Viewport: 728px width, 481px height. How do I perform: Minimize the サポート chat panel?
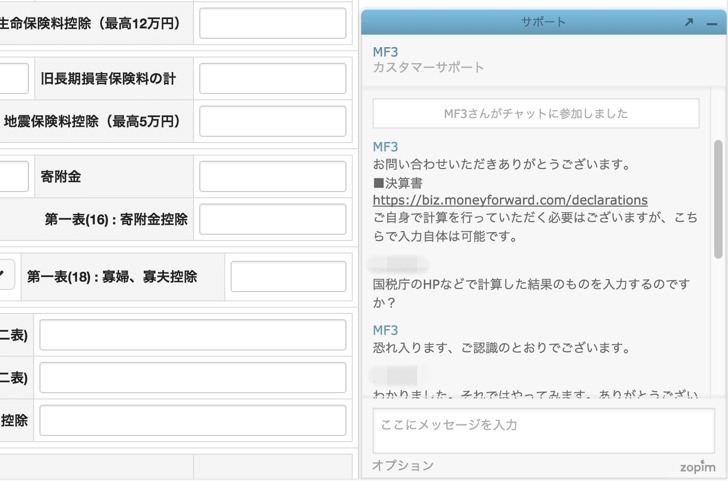point(712,23)
